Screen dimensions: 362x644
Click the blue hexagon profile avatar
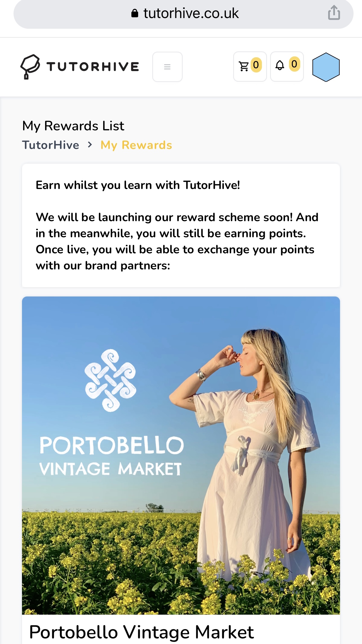326,67
